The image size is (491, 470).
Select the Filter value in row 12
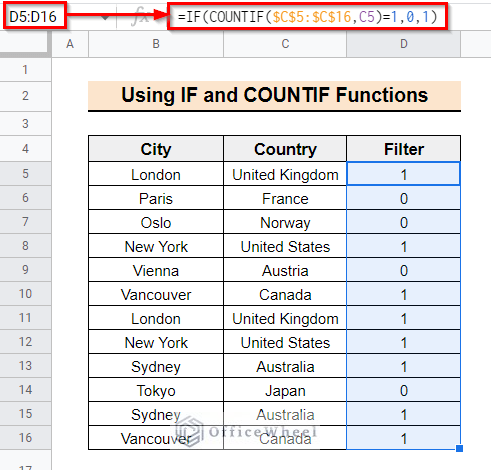click(403, 342)
